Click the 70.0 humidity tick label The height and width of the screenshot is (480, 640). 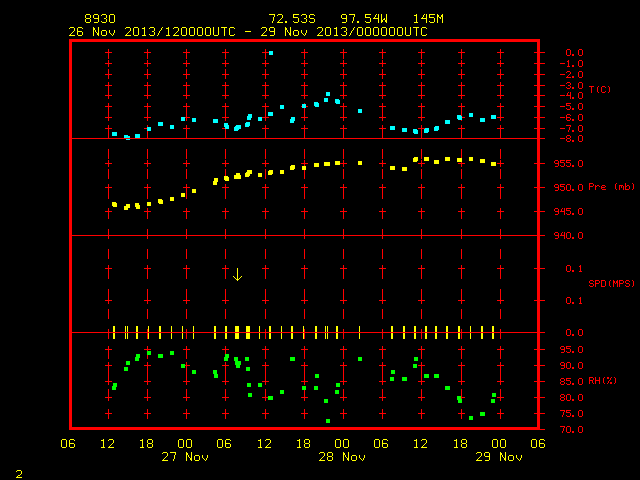point(571,429)
